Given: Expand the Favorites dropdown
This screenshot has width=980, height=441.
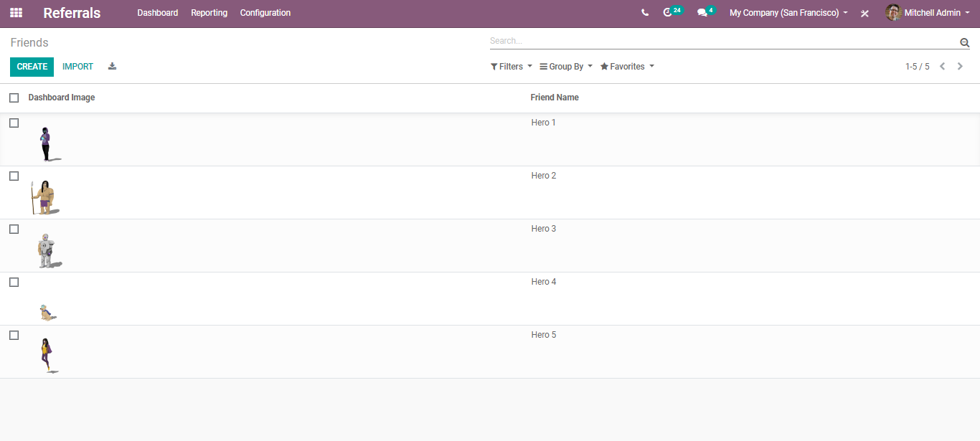Looking at the screenshot, I should click(627, 67).
